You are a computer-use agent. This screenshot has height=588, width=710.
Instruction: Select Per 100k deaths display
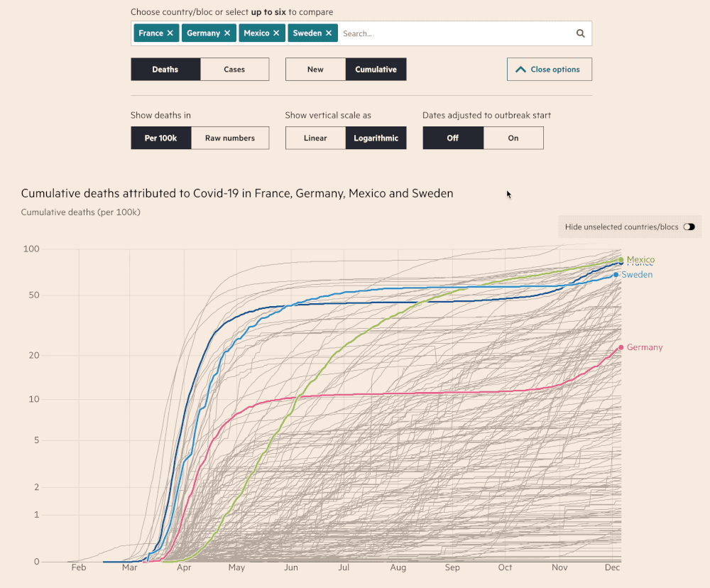point(161,138)
